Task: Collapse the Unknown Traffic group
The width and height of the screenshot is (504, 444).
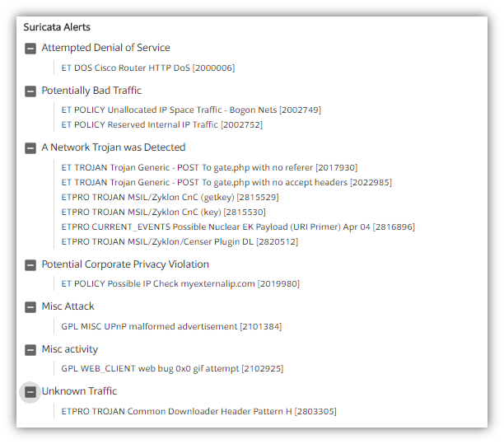Action: 30,392
